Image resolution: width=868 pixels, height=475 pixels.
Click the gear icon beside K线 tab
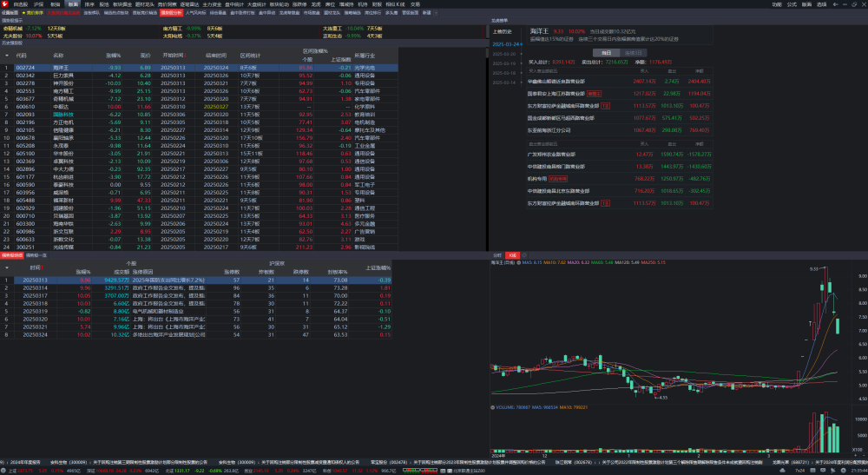point(524,256)
